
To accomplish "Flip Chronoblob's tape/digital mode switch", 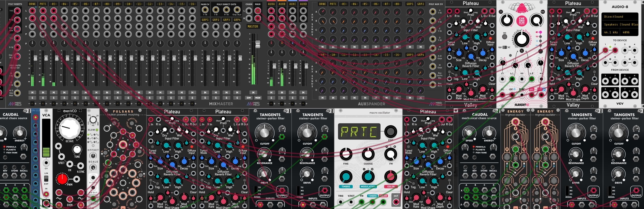I will [505, 47].
